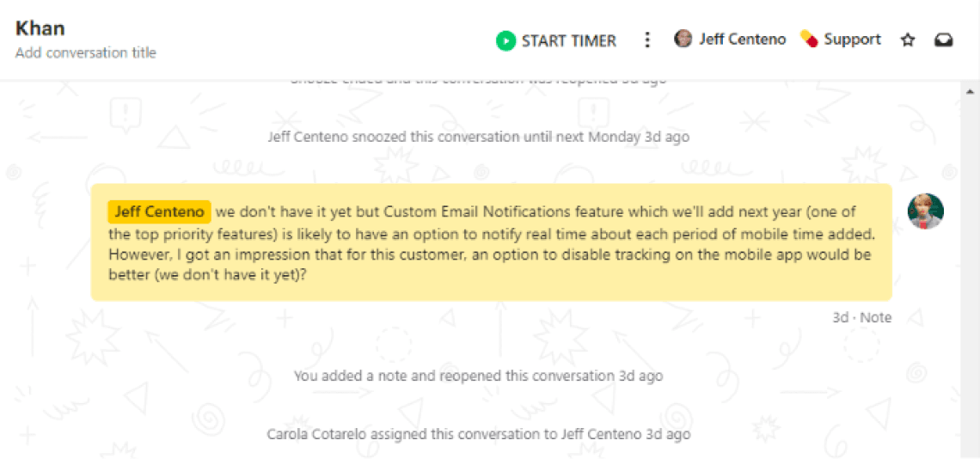Click the red-yellow Support tag icon
The height and width of the screenshot is (459, 980).
pyautogui.click(x=809, y=40)
